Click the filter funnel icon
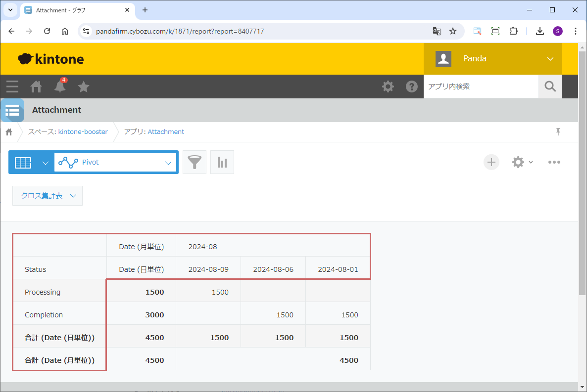The image size is (587, 392). (x=195, y=162)
